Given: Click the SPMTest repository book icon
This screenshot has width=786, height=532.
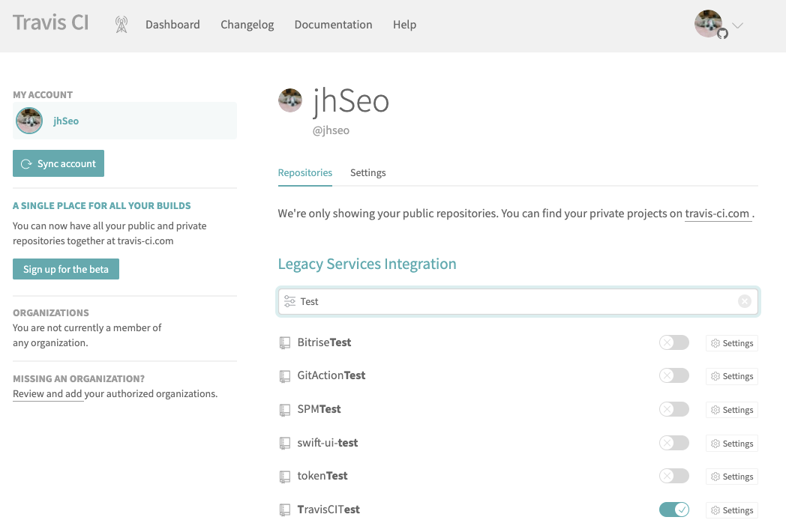Looking at the screenshot, I should tap(285, 410).
